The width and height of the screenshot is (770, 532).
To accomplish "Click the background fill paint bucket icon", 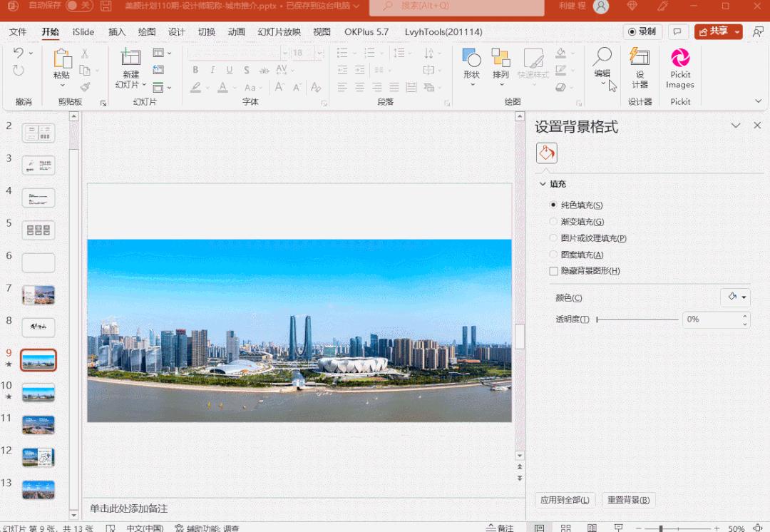I will point(546,153).
